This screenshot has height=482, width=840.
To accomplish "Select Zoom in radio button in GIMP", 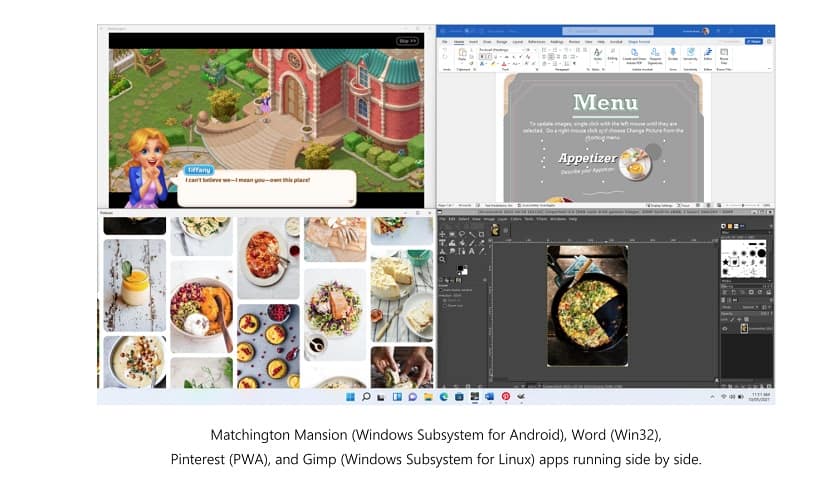I will click(x=445, y=300).
